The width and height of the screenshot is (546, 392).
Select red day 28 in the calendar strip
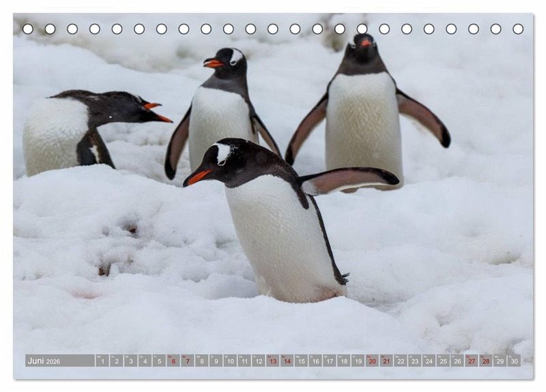click(486, 361)
